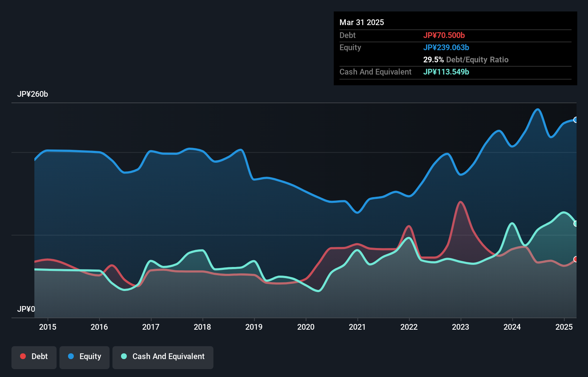588x377 pixels.
Task: Click the Equity value JP¥239.063b
Action: coord(446,47)
